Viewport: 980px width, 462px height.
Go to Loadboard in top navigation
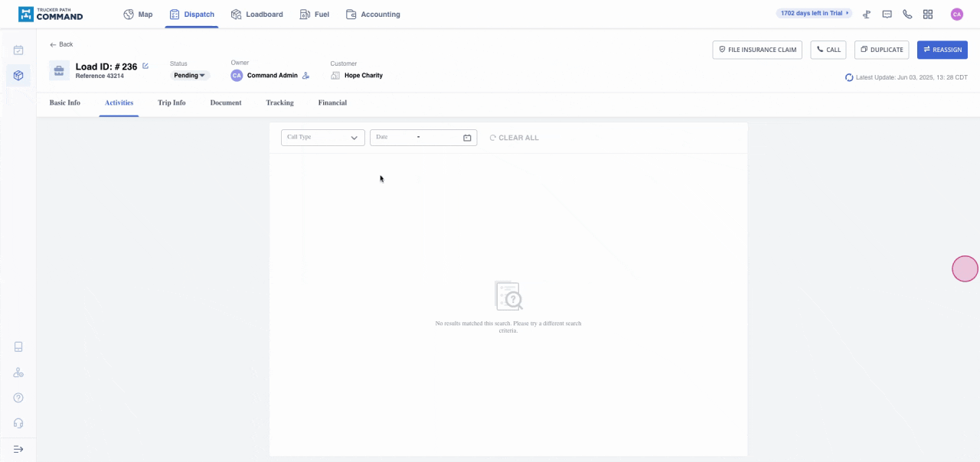tap(257, 15)
